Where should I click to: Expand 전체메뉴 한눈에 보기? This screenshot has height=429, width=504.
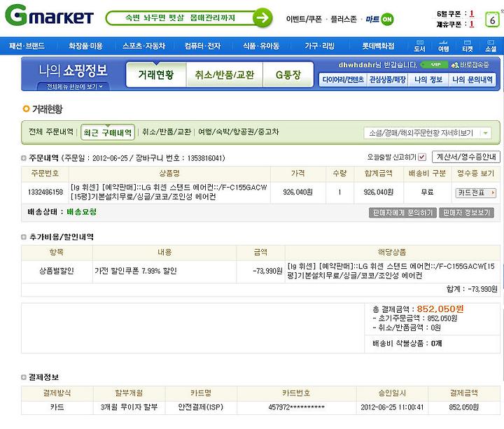click(74, 86)
